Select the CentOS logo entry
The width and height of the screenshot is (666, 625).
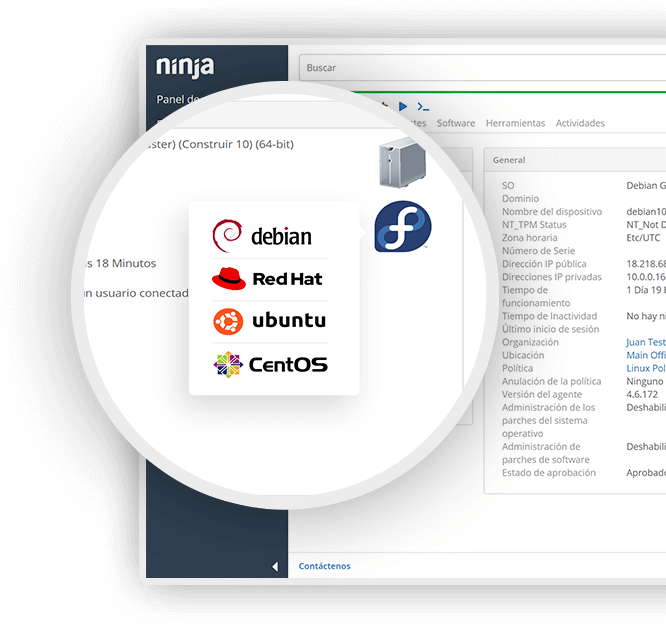(x=271, y=365)
